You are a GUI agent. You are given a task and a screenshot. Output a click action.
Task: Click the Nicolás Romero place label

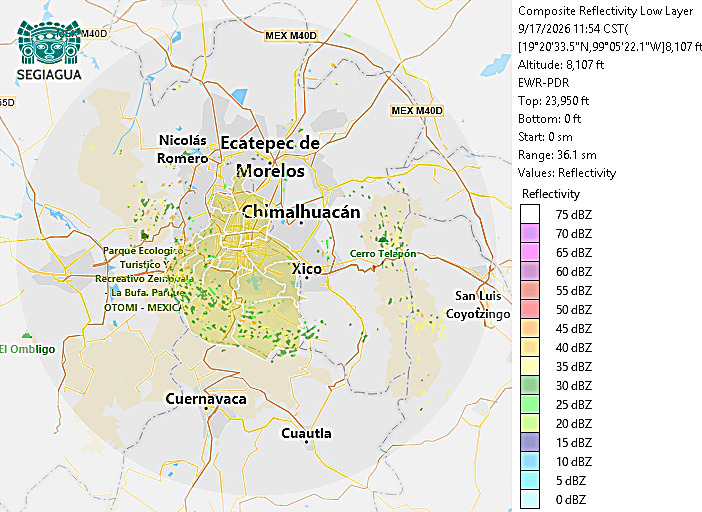[182, 149]
